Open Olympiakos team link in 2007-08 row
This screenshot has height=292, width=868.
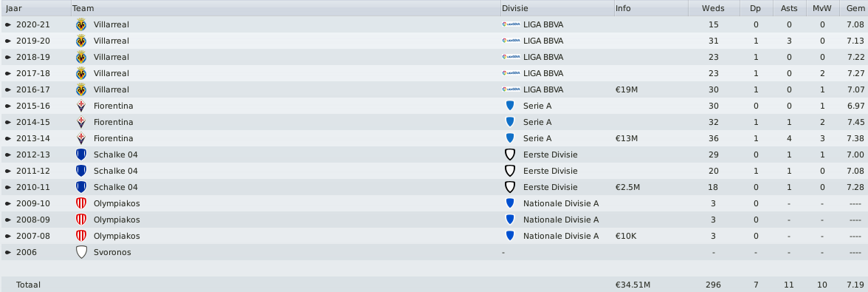(117, 236)
